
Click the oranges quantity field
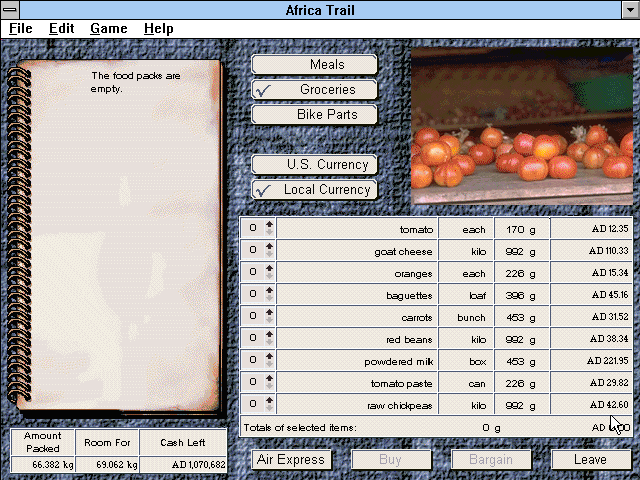coord(253,272)
